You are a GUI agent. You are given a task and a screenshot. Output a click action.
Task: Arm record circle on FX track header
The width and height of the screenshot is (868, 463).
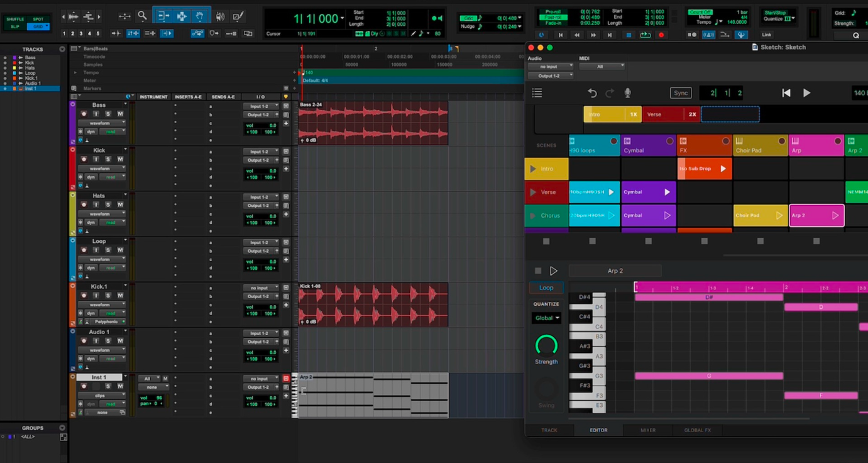point(726,141)
